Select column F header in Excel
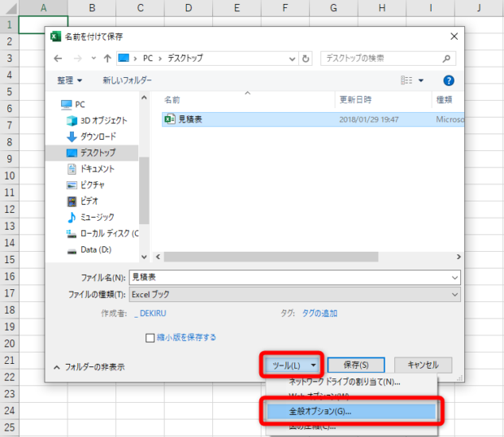 click(285, 8)
